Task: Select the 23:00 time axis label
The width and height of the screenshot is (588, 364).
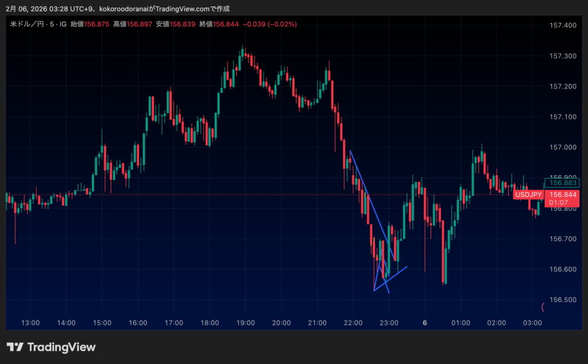Action: pos(389,323)
